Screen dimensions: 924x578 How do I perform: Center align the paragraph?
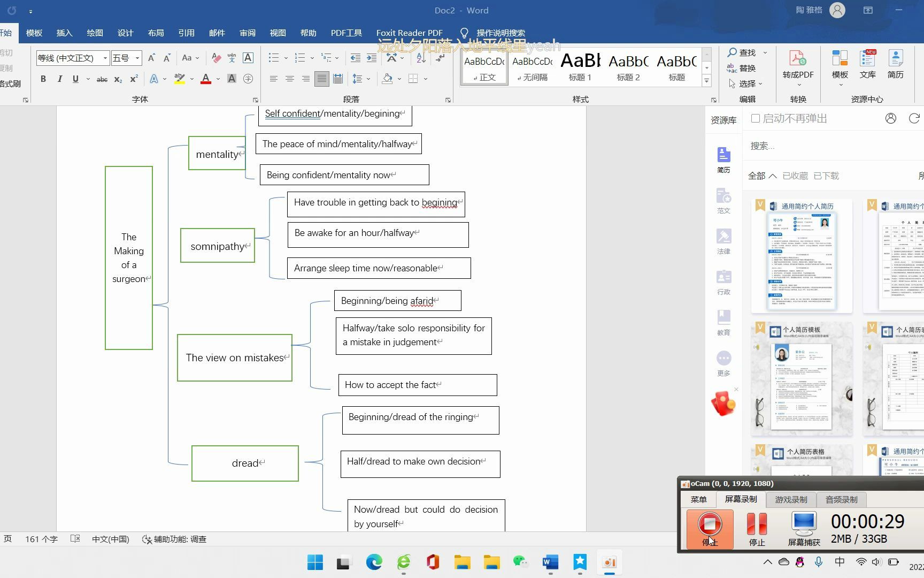(289, 79)
